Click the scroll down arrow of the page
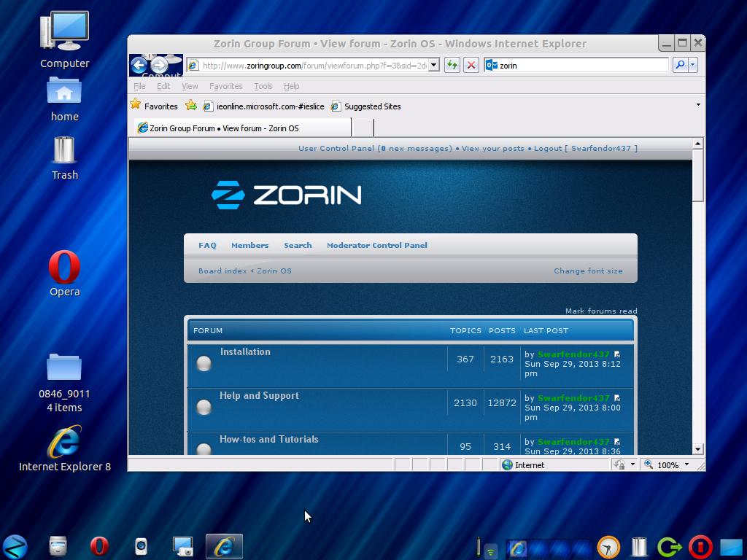747x560 pixels. (x=697, y=448)
